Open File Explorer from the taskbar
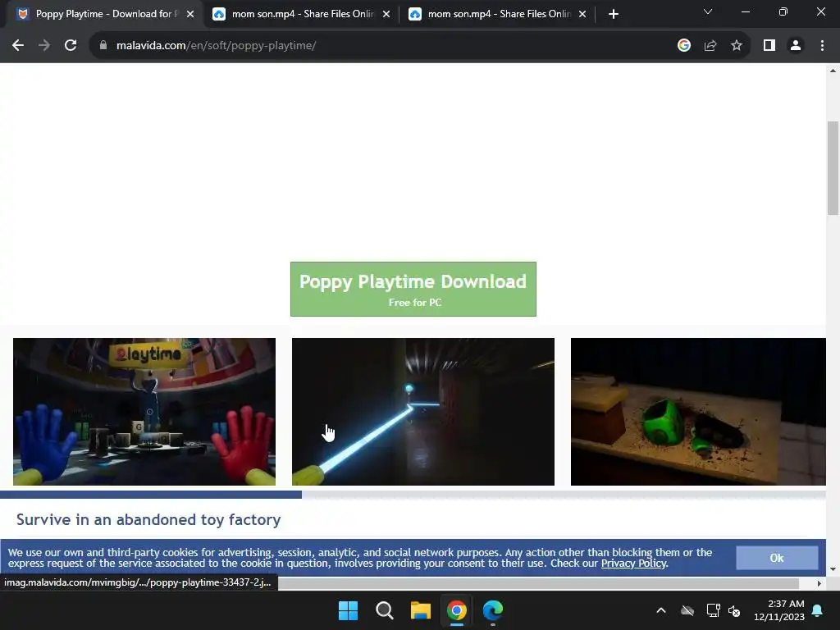The height and width of the screenshot is (630, 840). [x=421, y=610]
